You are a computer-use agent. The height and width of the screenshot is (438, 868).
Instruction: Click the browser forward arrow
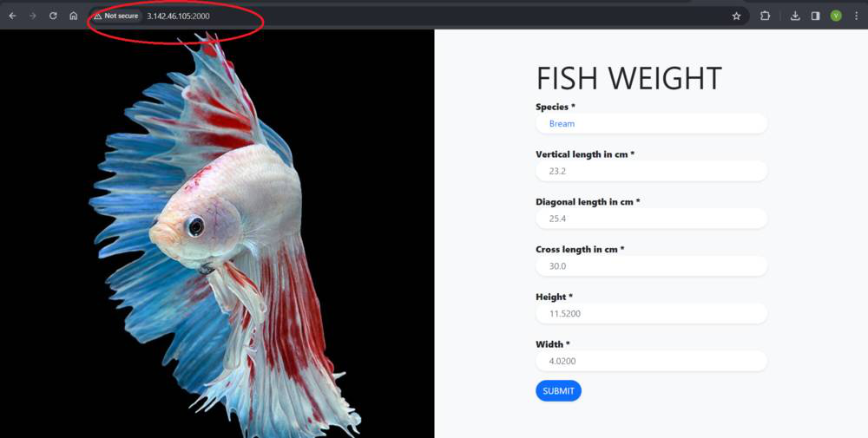point(33,16)
